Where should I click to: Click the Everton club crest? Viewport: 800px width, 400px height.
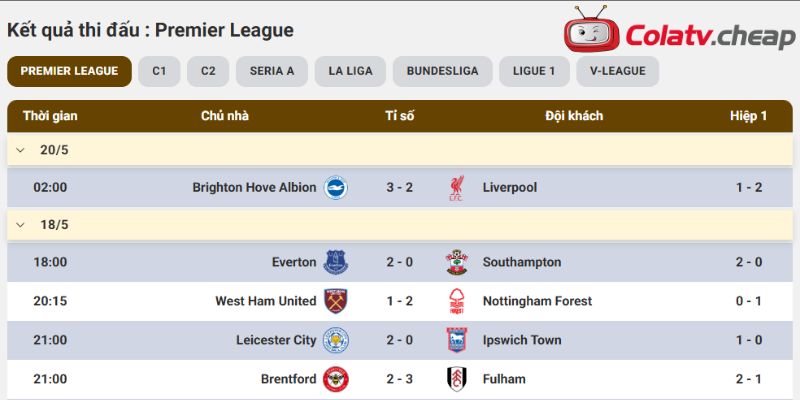coord(336,262)
